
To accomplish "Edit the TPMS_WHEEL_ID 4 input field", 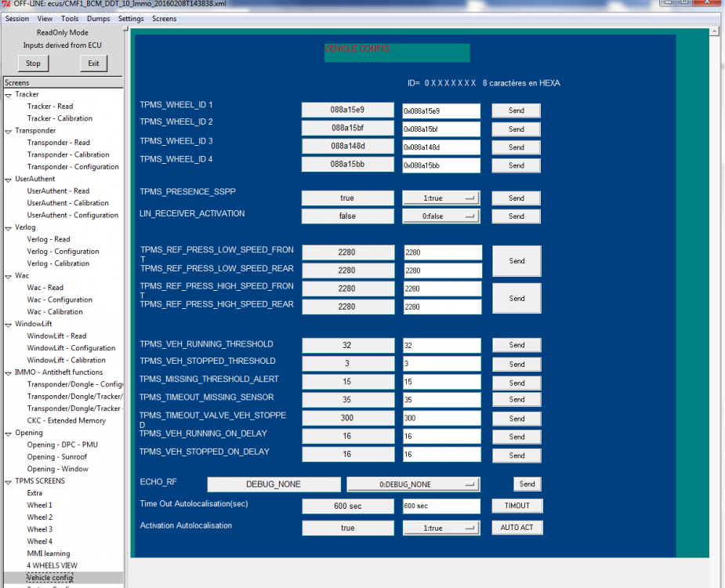I will [x=441, y=165].
